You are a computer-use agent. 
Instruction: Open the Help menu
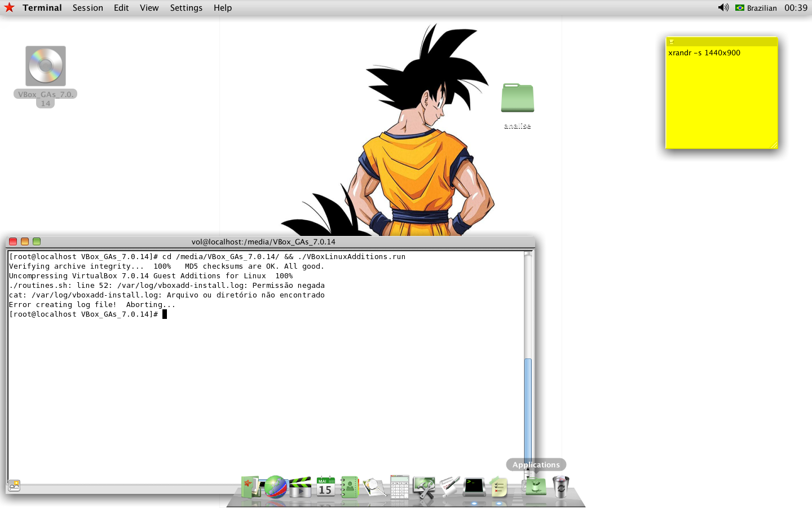click(x=223, y=8)
